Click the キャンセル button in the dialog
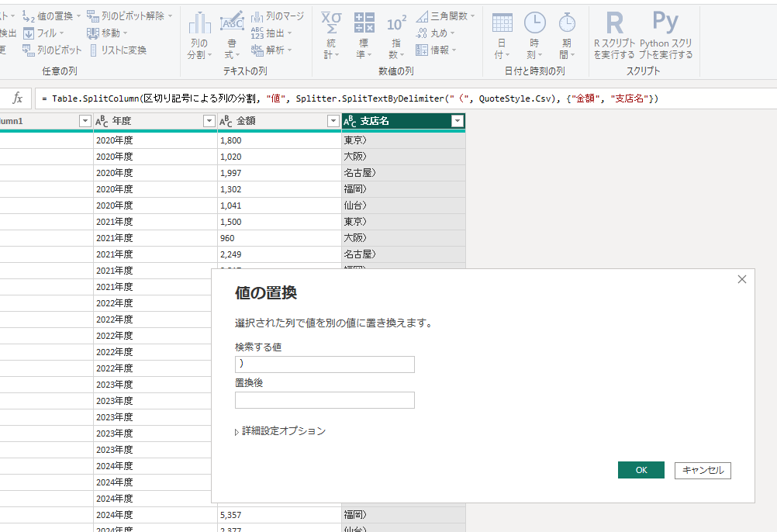 pos(703,470)
